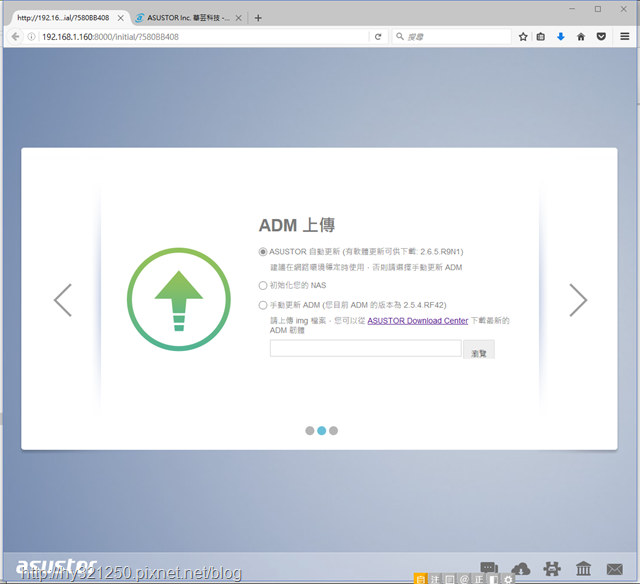Screen dimensions: 640x584
Task: Jump to first step pagination dot
Action: tap(310, 431)
